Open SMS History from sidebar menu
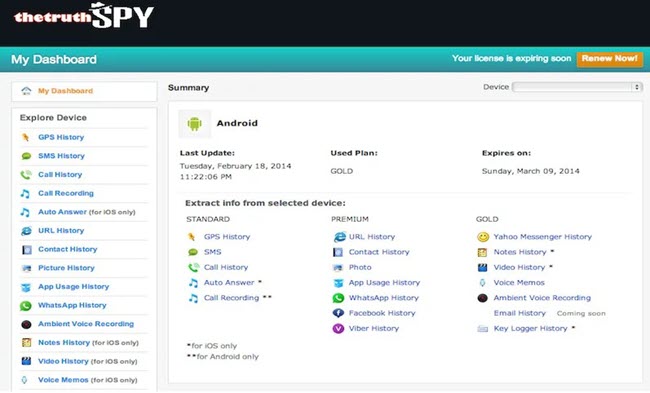The image size is (650, 393). 61,156
